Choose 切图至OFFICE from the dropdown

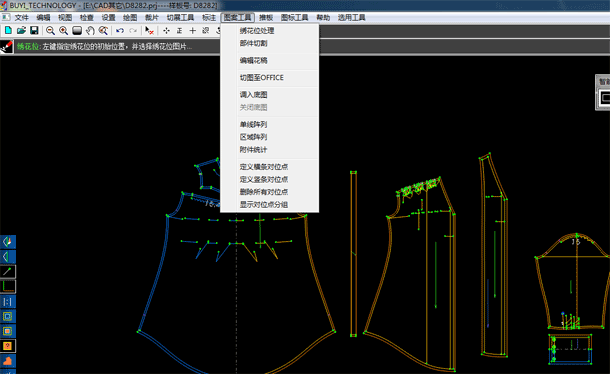click(261, 77)
